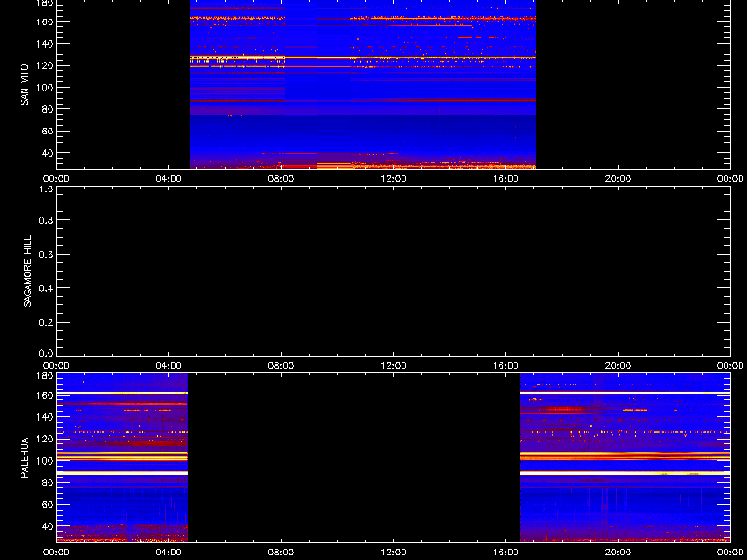Click the PALEHUA axis label

click(24, 457)
